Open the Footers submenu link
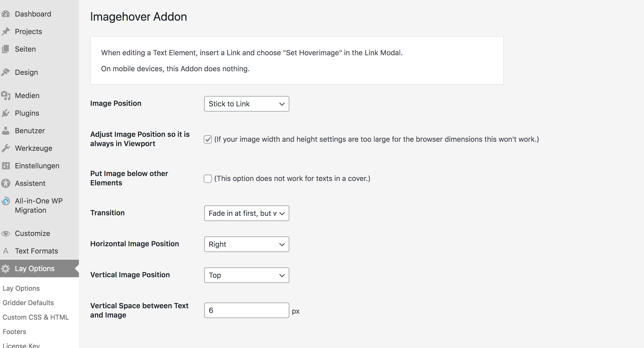The height and width of the screenshot is (348, 644). [x=14, y=331]
